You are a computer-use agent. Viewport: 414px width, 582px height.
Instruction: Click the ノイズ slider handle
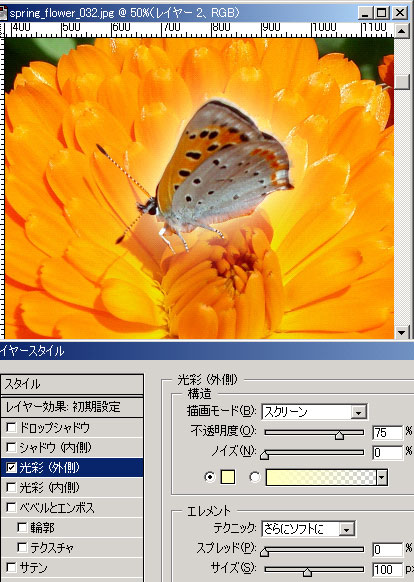264,455
